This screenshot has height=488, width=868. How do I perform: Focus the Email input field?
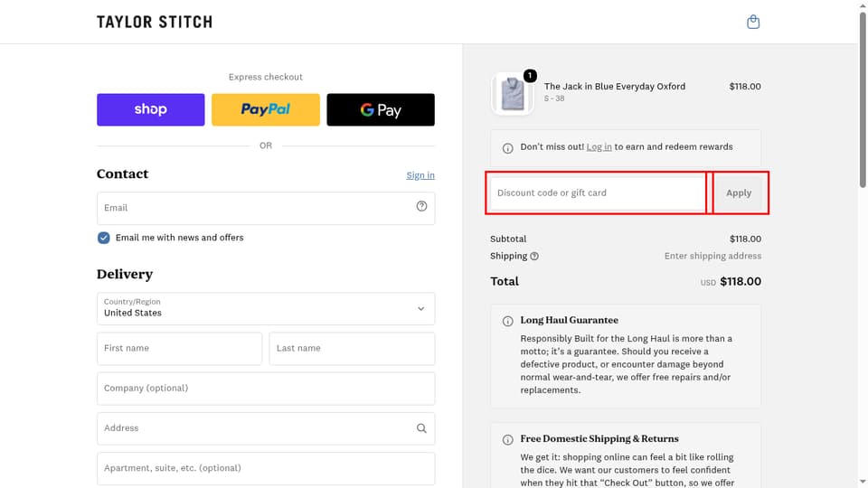[x=266, y=208]
